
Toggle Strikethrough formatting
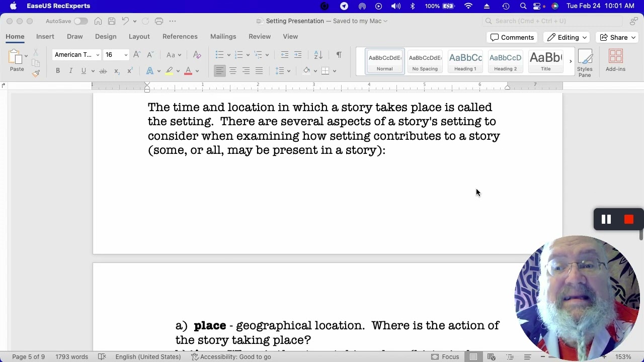[x=103, y=71]
